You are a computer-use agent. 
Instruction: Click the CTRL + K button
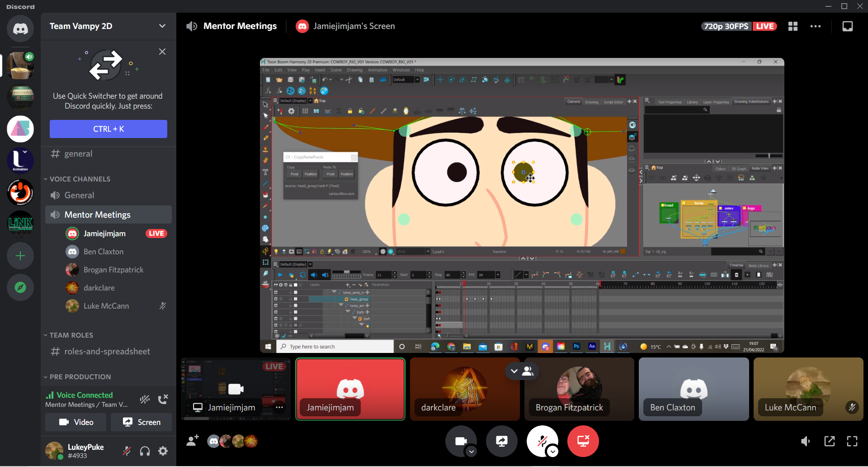click(108, 129)
